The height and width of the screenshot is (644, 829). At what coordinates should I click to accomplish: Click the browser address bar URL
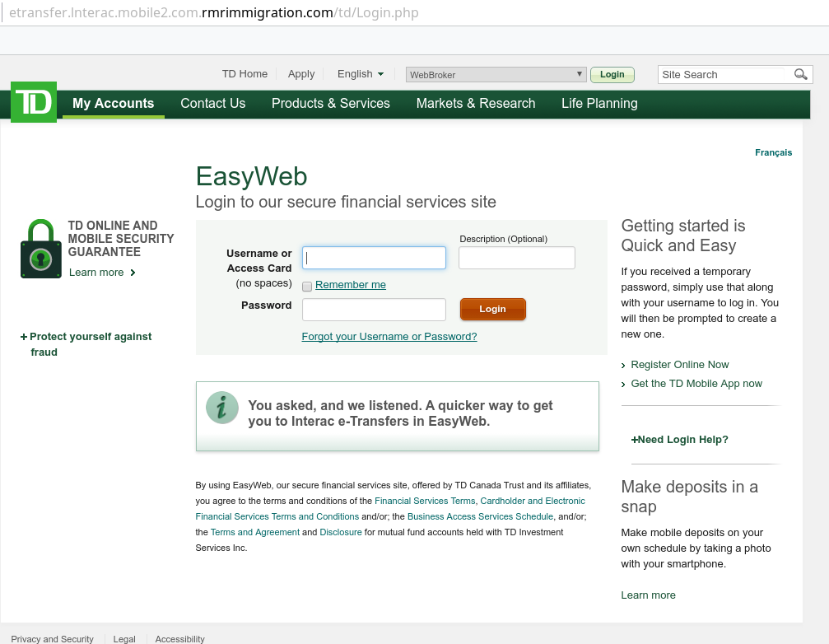pyautogui.click(x=213, y=12)
